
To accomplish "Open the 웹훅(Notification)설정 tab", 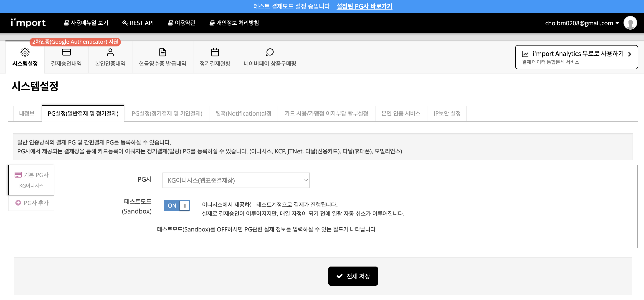I will (243, 114).
